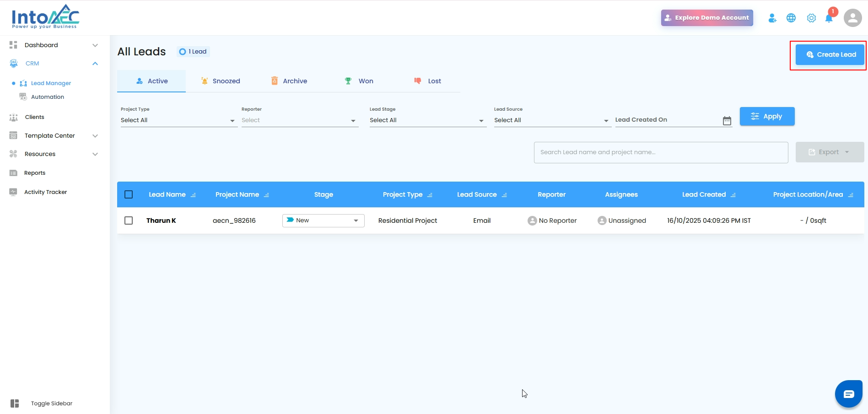Open the chat support bubble

(849, 394)
